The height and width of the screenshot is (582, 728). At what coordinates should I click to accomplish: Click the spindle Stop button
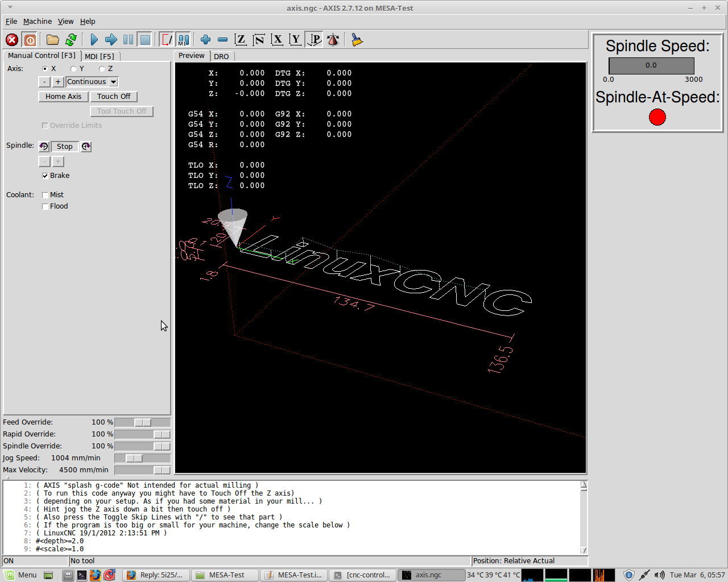pyautogui.click(x=65, y=147)
